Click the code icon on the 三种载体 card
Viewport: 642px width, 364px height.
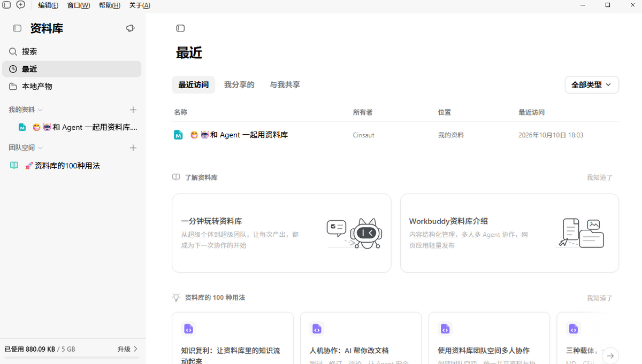point(574,329)
